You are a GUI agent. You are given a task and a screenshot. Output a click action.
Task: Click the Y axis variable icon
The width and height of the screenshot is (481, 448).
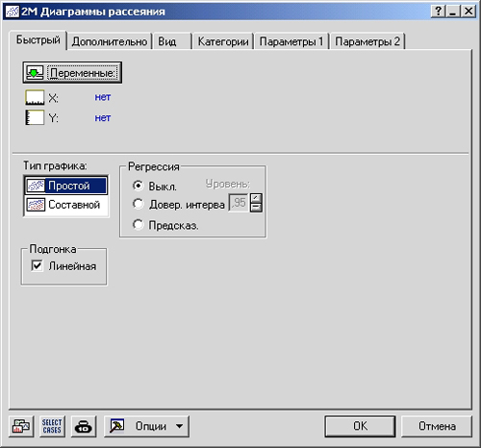[35, 117]
